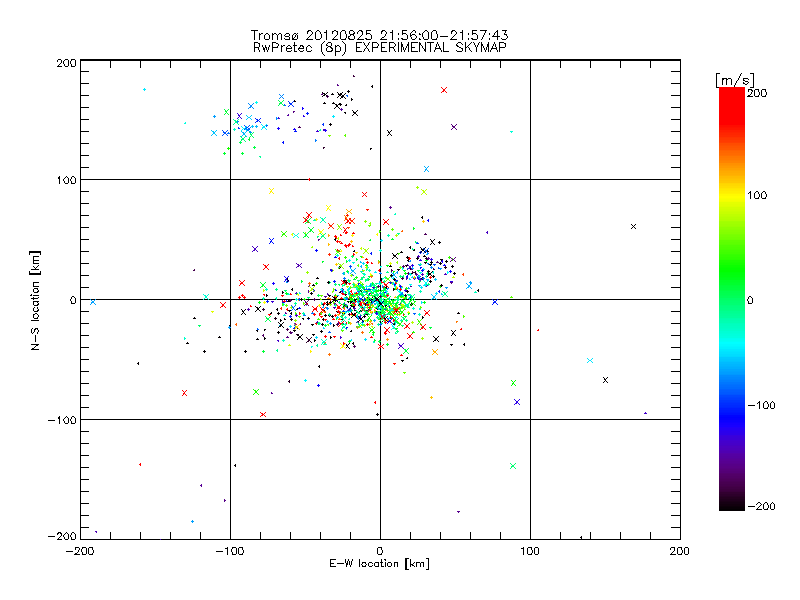Screen dimensions: 800x600
Task: Click the y-axis tick label -100
Action: [62, 420]
